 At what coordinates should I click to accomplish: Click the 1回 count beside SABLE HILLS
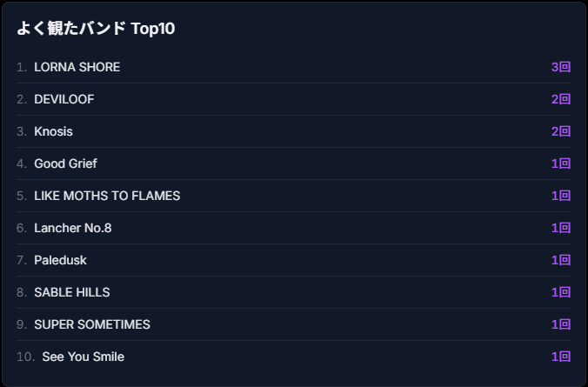point(561,292)
